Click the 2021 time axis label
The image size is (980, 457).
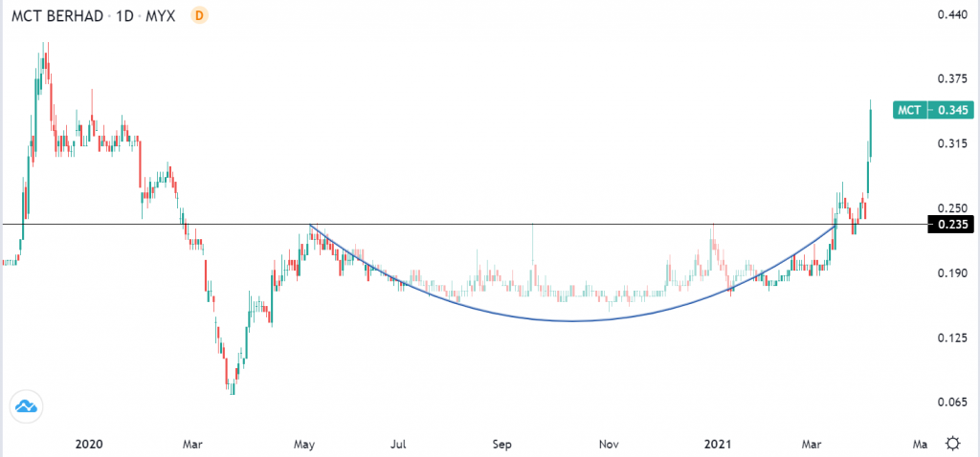click(x=717, y=445)
